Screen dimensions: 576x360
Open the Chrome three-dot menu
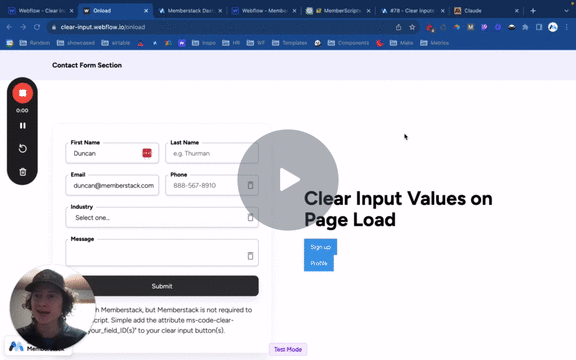(567, 27)
